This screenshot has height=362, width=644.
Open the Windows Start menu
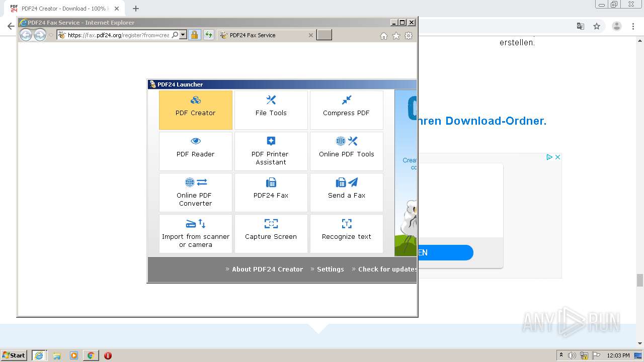pos(14,355)
